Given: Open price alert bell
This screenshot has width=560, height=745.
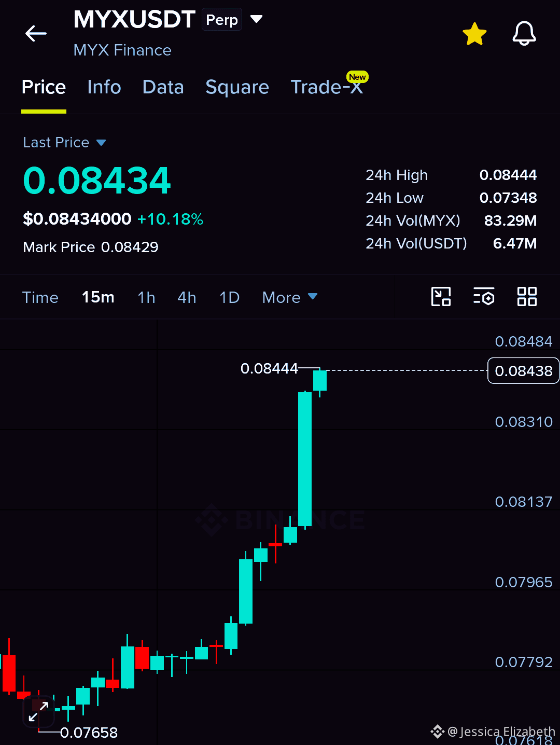Looking at the screenshot, I should (524, 34).
